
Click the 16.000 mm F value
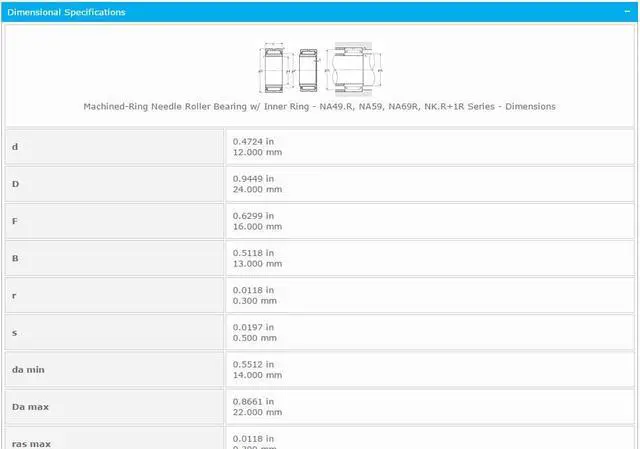point(257,227)
